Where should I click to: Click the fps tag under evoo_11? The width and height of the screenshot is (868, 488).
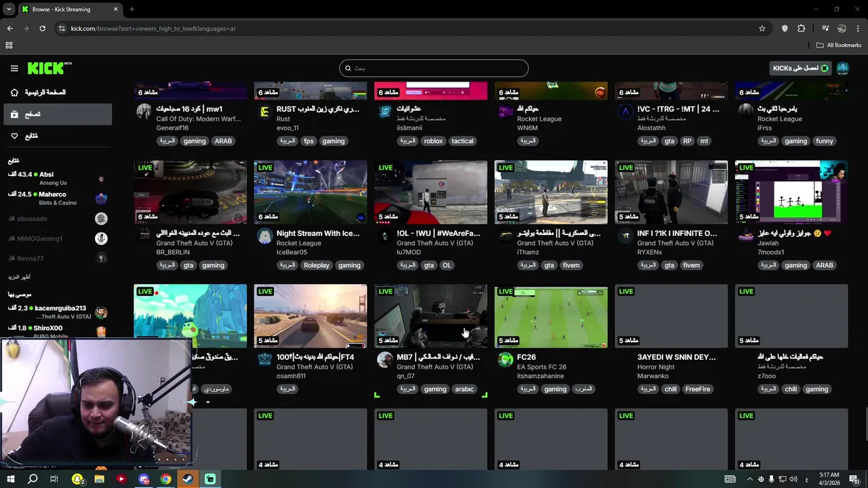tap(309, 141)
